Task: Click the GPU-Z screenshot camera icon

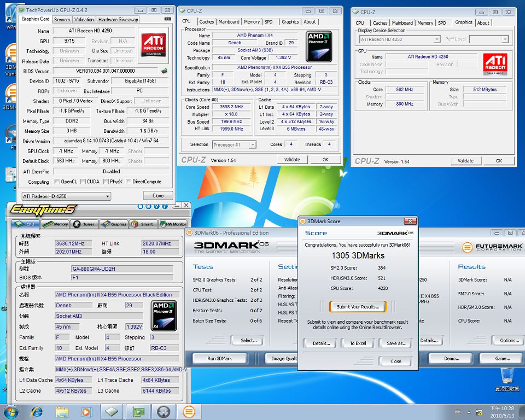Action: (168, 19)
